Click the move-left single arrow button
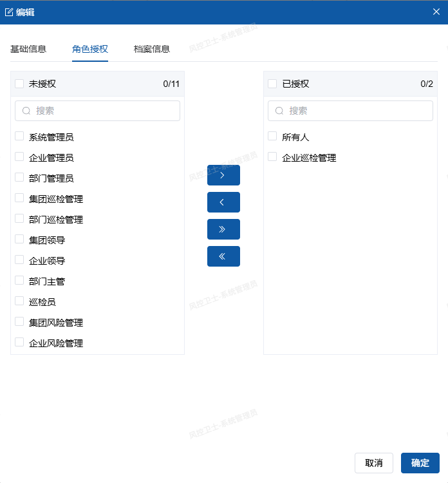 (223, 202)
